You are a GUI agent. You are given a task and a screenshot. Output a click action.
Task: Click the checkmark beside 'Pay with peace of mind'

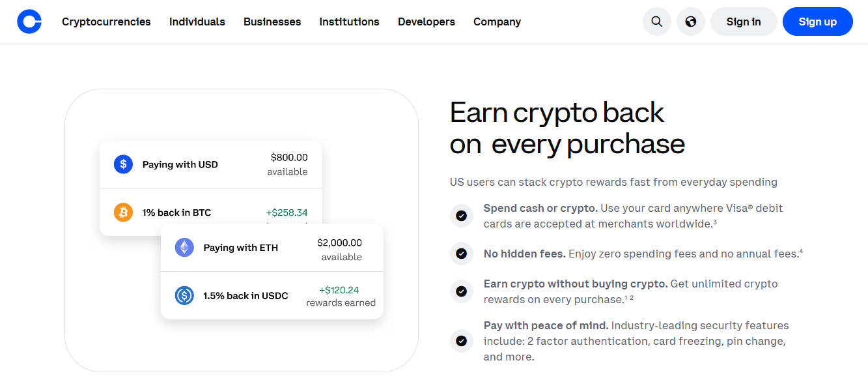coord(462,340)
